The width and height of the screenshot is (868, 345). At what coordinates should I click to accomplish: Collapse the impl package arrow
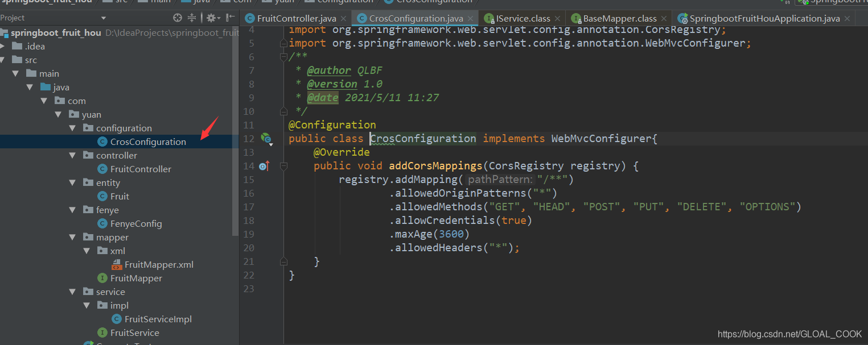point(87,305)
